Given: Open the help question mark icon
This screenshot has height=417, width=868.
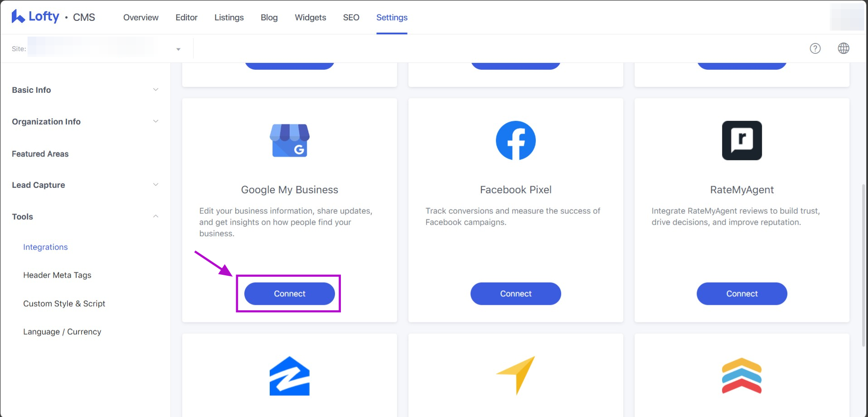Looking at the screenshot, I should pos(815,48).
